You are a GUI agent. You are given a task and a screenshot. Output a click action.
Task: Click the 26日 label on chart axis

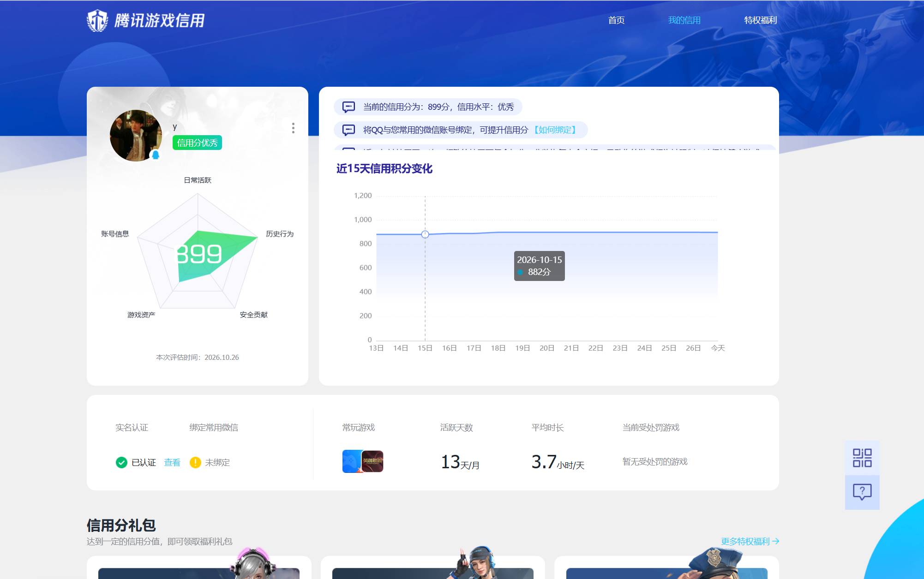pos(693,348)
